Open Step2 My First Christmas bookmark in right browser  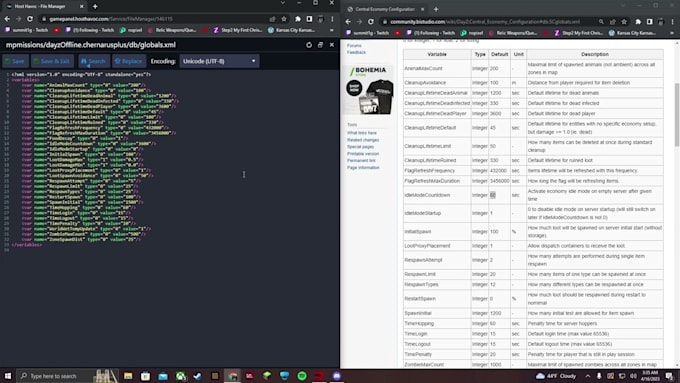pos(578,33)
